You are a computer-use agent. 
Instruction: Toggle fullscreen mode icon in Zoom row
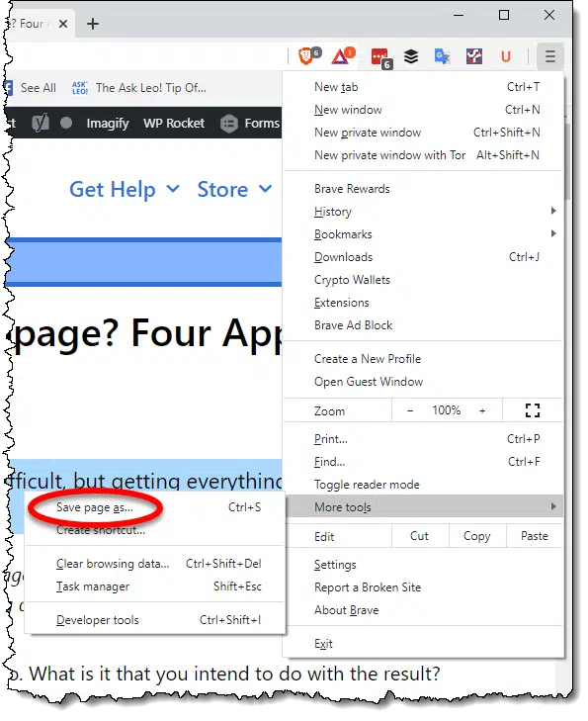pyautogui.click(x=533, y=410)
